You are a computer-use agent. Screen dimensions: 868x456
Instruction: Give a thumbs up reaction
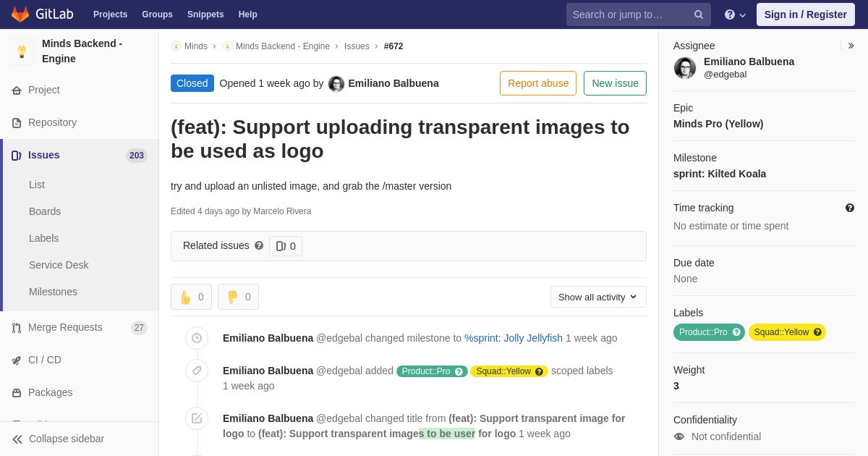[191, 297]
